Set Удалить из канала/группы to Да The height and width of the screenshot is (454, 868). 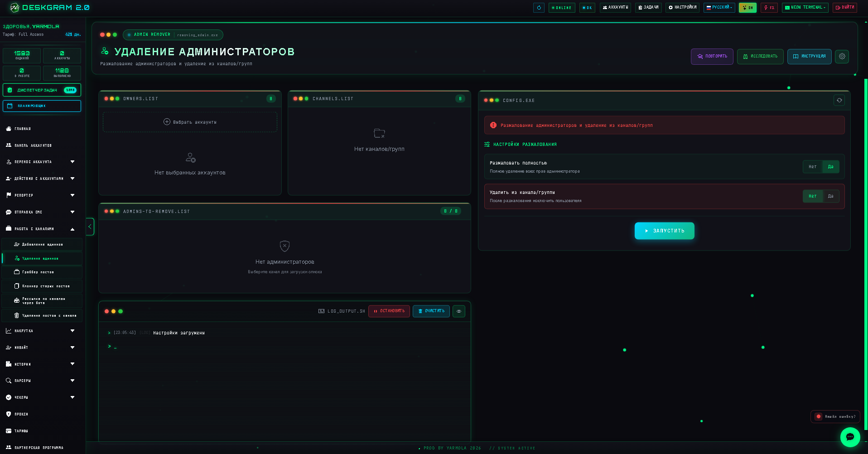[x=830, y=196]
